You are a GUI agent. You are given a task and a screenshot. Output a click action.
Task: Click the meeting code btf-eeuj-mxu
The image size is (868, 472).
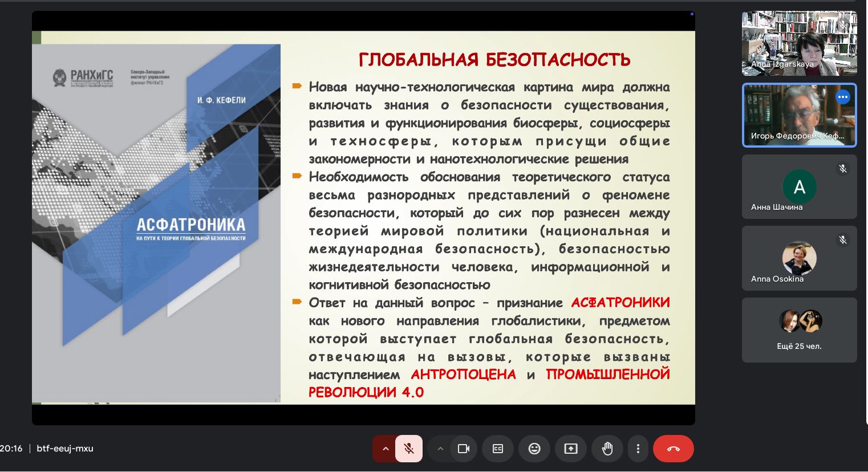[65, 449]
